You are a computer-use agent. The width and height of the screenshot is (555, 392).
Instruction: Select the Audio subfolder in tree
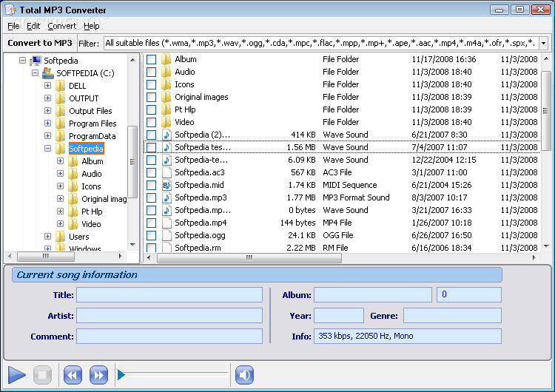pyautogui.click(x=91, y=174)
